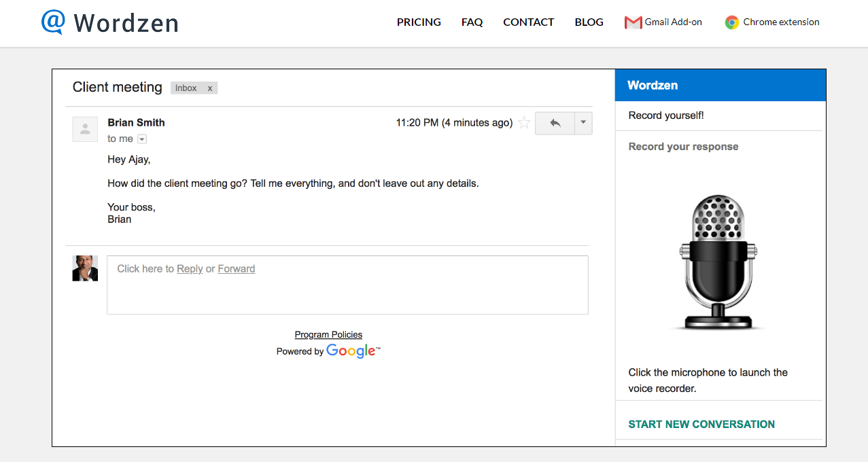Star the Brian Smith email
868x462 pixels.
point(524,123)
